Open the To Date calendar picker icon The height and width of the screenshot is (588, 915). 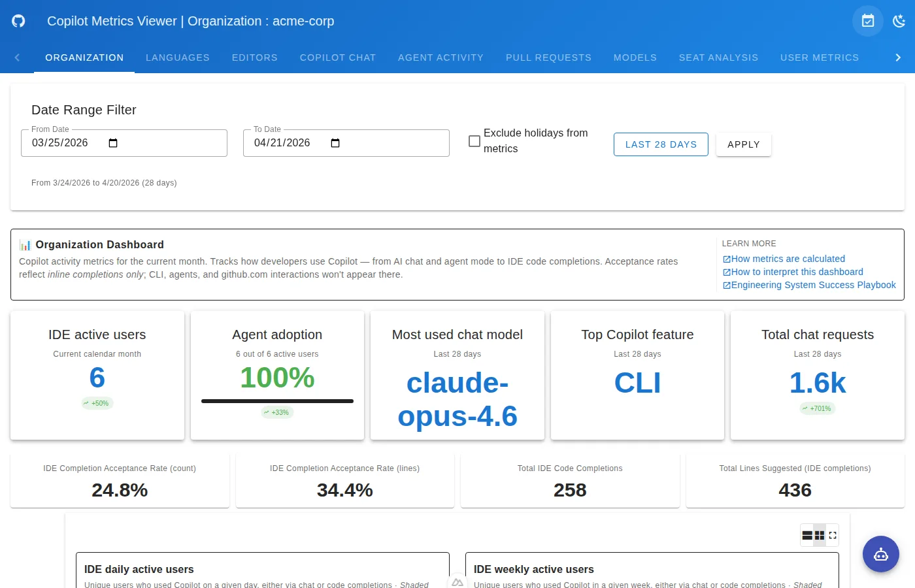(335, 143)
